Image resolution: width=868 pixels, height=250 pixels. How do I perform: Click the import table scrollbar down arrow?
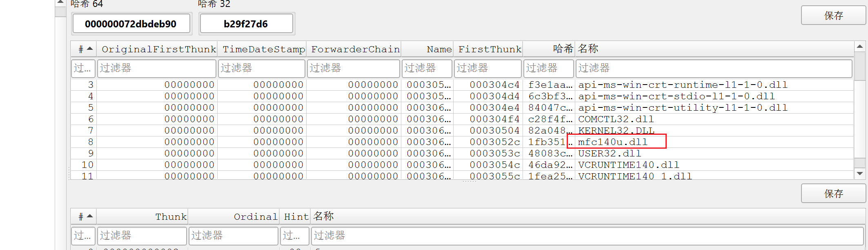point(859,174)
